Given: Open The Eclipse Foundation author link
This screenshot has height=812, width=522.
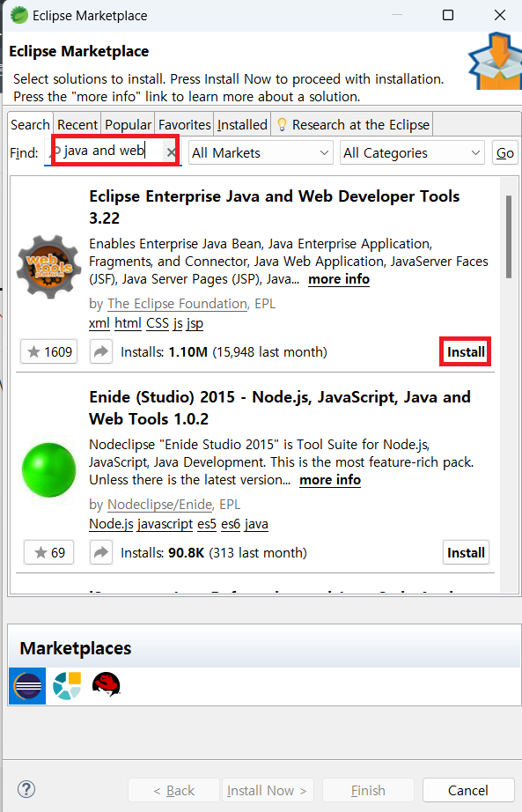Looking at the screenshot, I should click(178, 304).
